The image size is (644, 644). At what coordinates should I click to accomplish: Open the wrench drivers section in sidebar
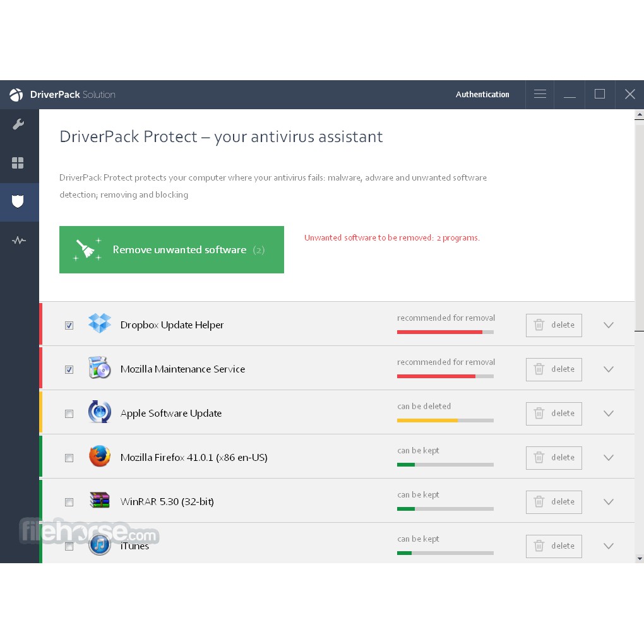[18, 124]
